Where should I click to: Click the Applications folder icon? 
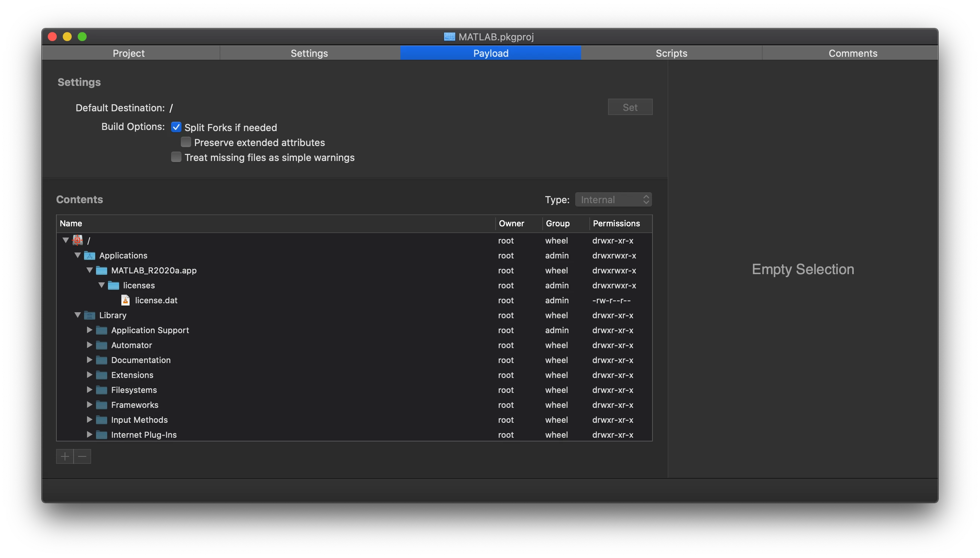pyautogui.click(x=90, y=255)
